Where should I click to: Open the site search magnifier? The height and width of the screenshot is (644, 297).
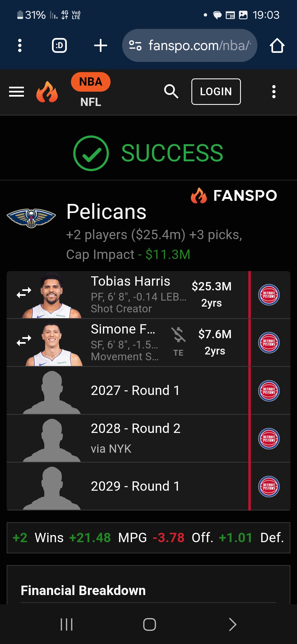click(171, 91)
